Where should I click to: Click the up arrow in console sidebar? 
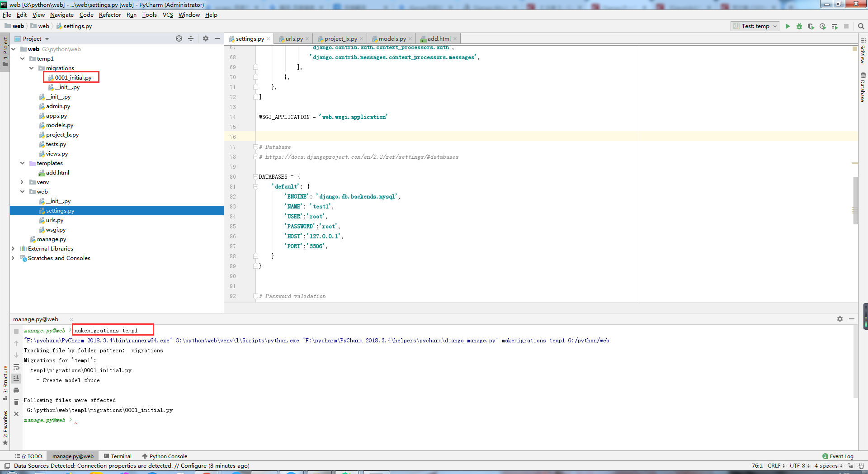16,343
